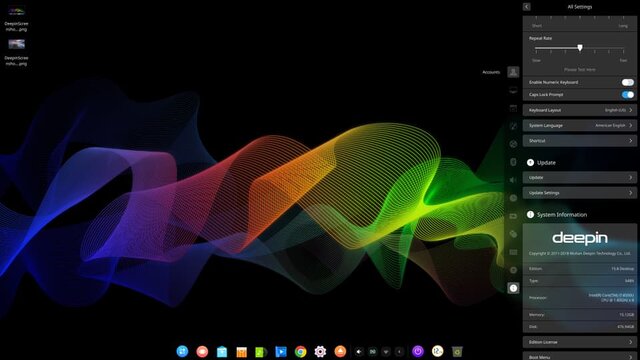
Task: Open the Trash in the dock
Action: 457,351
